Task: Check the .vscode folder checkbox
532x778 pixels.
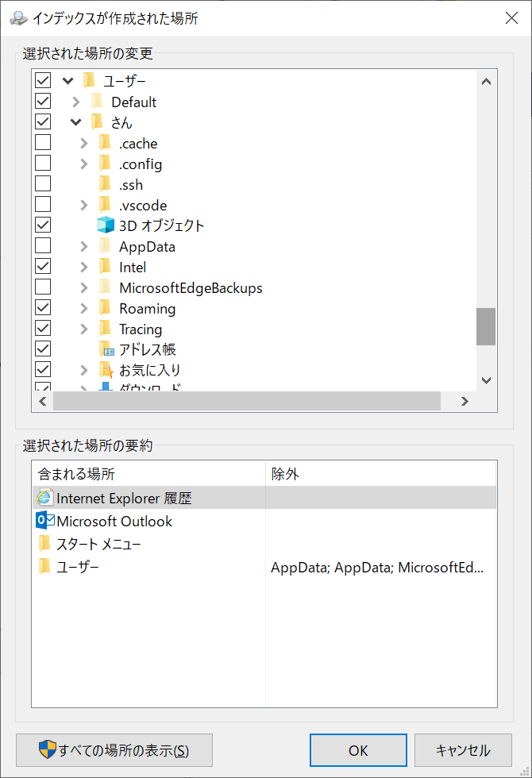Action: pyautogui.click(x=43, y=204)
